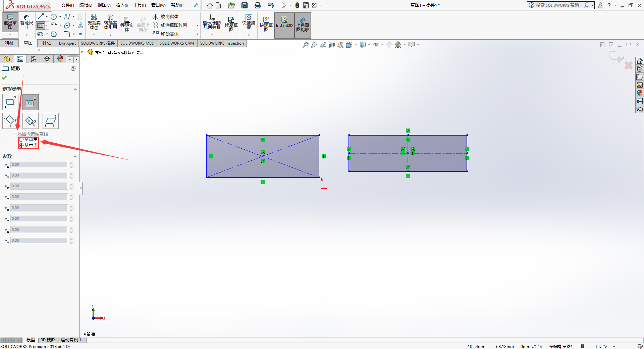Choose 3 Point Corner Rectangle type

(10, 121)
